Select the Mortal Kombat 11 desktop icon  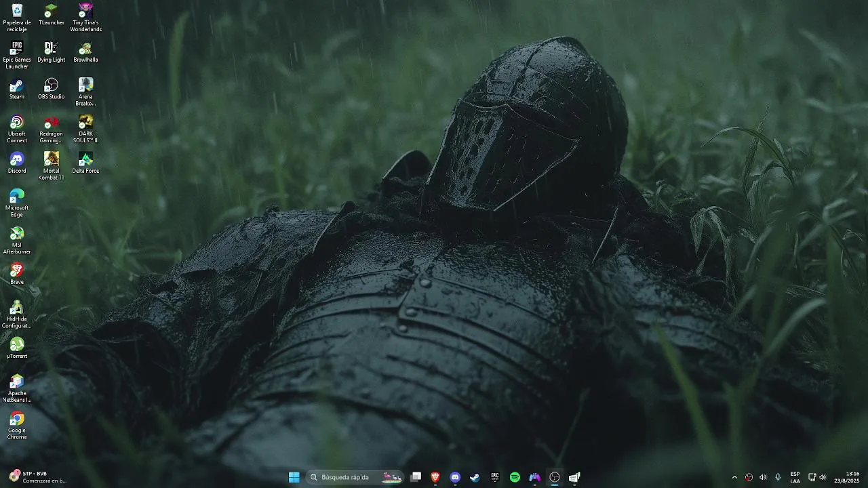pos(51,166)
